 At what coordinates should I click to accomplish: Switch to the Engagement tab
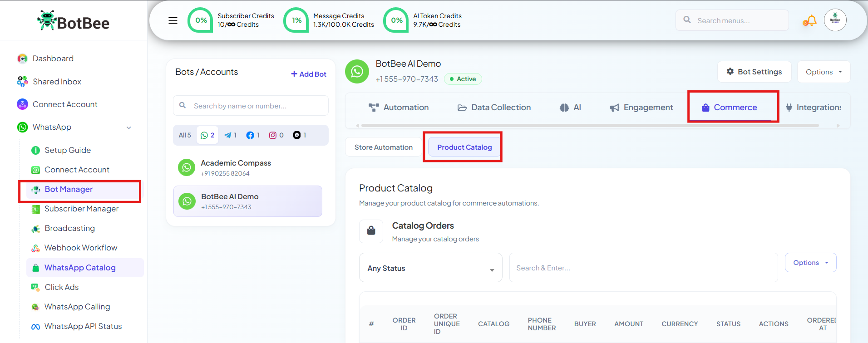[x=641, y=108]
